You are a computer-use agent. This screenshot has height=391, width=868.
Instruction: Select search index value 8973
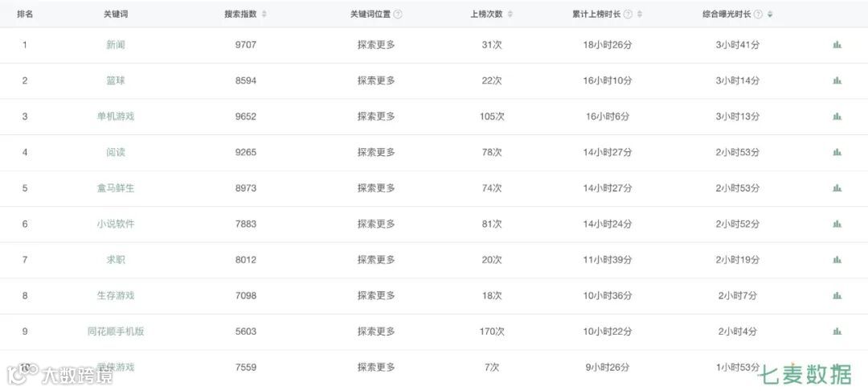(x=246, y=188)
